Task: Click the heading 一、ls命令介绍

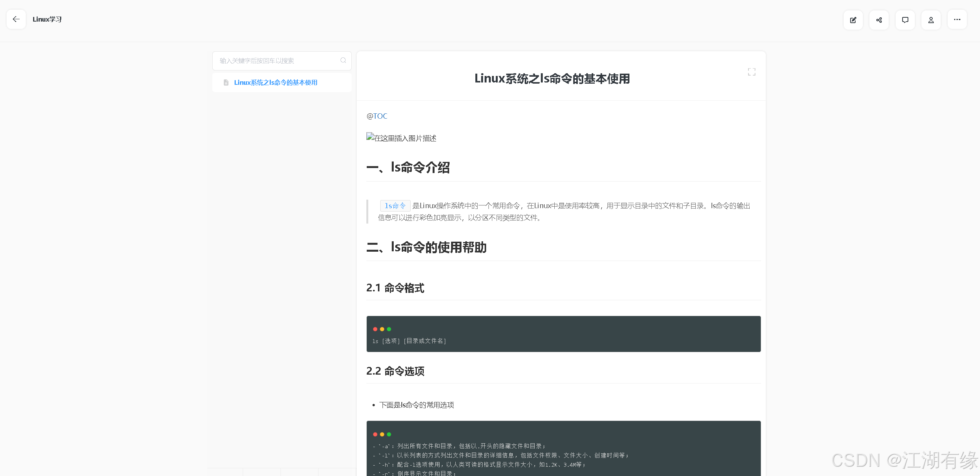Action: (x=408, y=167)
